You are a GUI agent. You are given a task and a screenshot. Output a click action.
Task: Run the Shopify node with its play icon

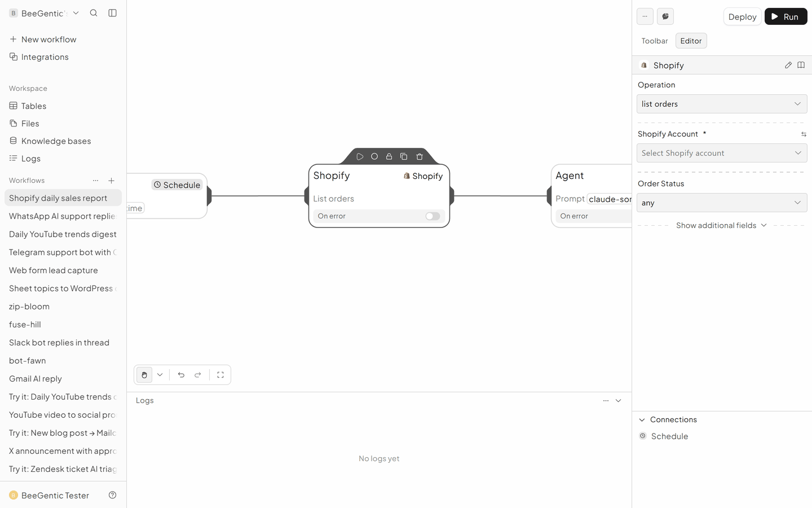(x=360, y=156)
